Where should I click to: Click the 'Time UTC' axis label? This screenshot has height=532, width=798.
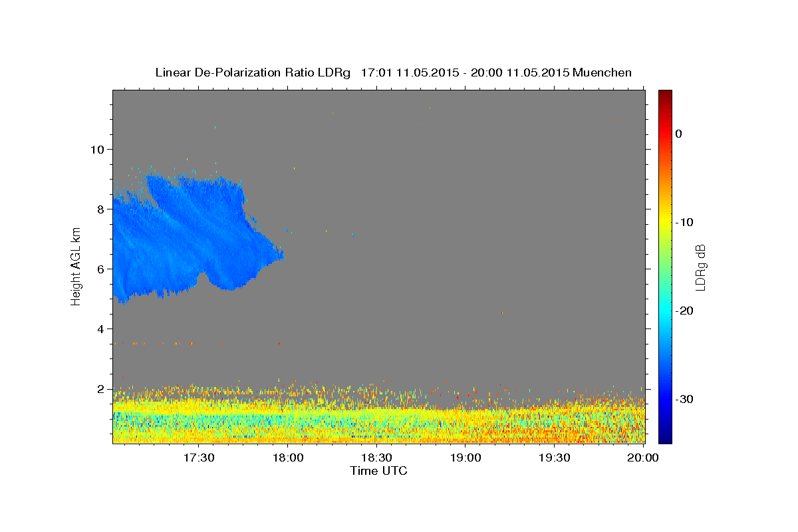(378, 471)
